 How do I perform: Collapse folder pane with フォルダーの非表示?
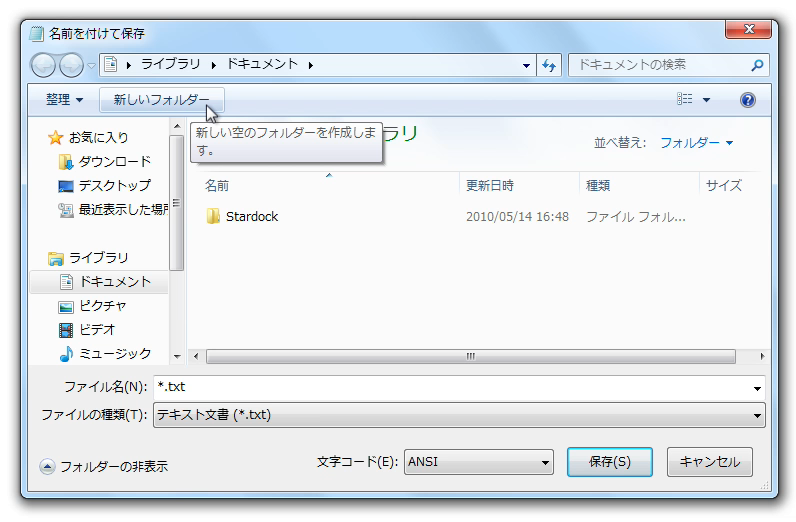point(103,466)
